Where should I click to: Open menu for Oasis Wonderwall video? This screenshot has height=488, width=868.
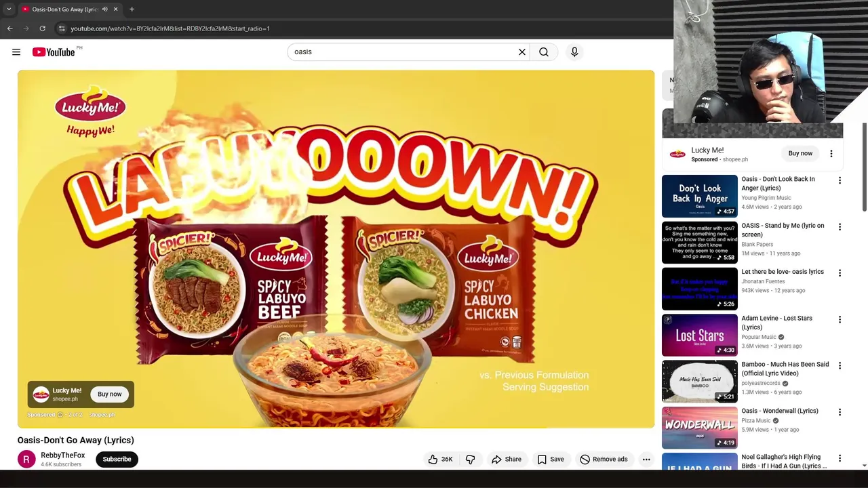[x=840, y=412]
